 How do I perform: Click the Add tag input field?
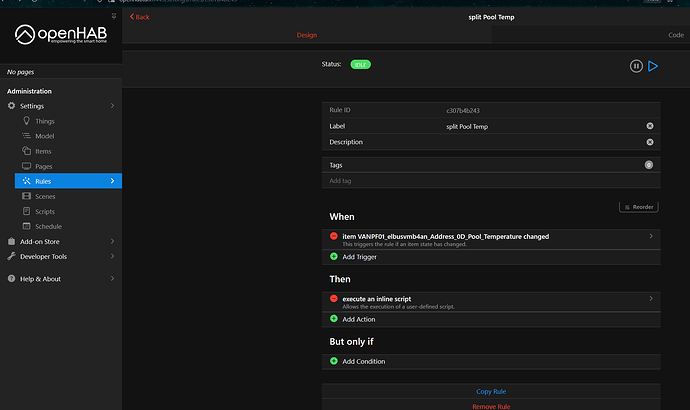click(x=491, y=181)
